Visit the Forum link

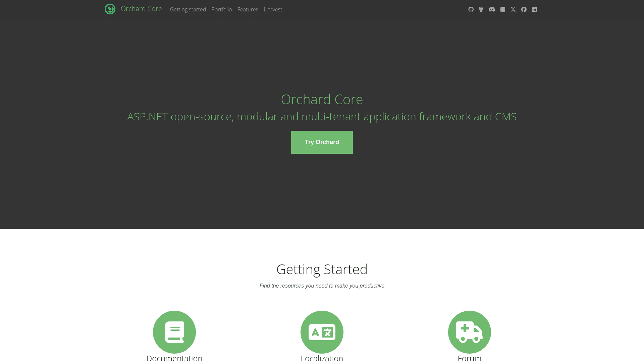point(469,358)
